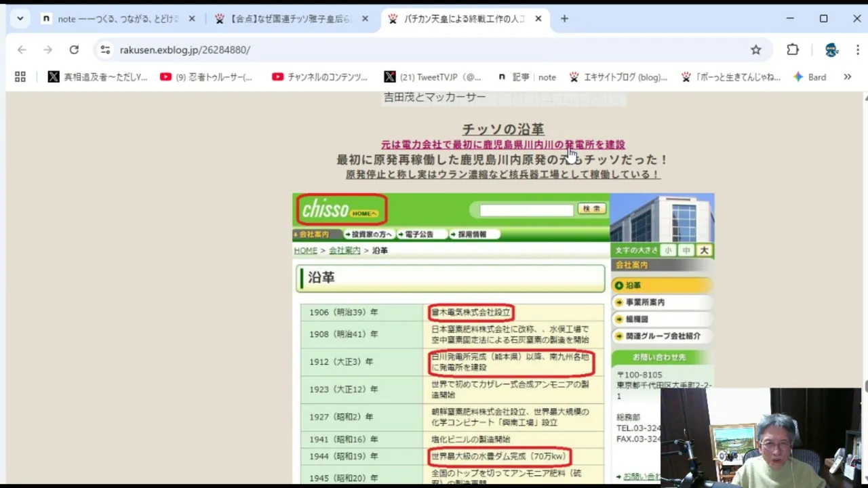
Task: Go forward to the next page
Action: 47,49
